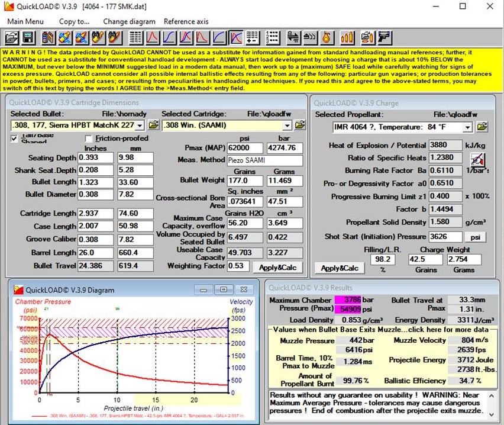Click the books and powder can toolbar icon

click(x=49, y=38)
